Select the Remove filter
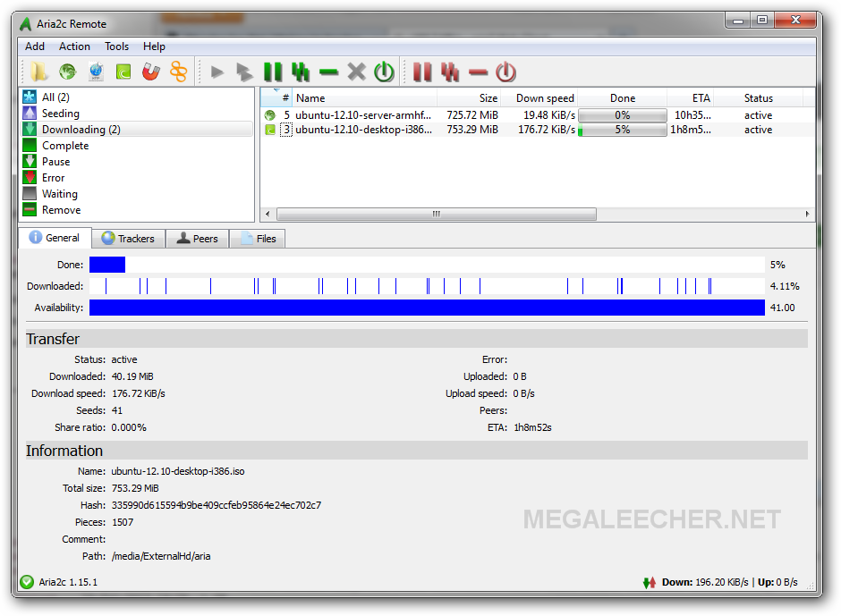841x616 pixels. click(x=136, y=209)
